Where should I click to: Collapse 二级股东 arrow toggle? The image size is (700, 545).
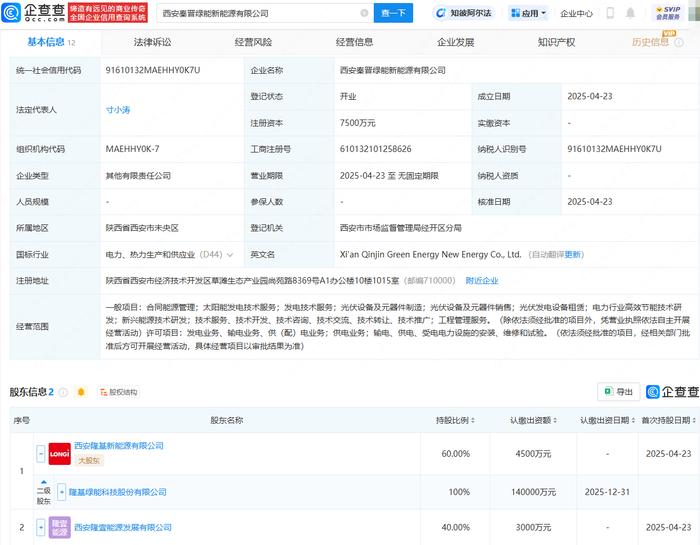pyautogui.click(x=44, y=482)
